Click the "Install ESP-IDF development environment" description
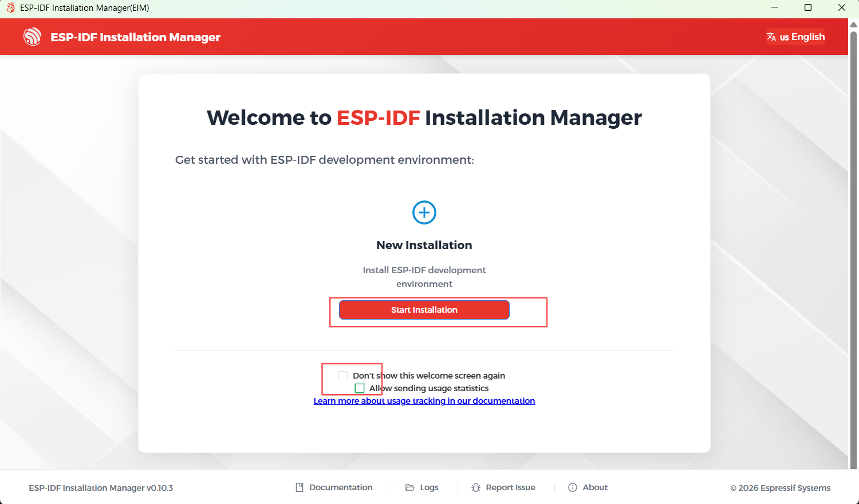This screenshot has height=504, width=859. coord(424,277)
